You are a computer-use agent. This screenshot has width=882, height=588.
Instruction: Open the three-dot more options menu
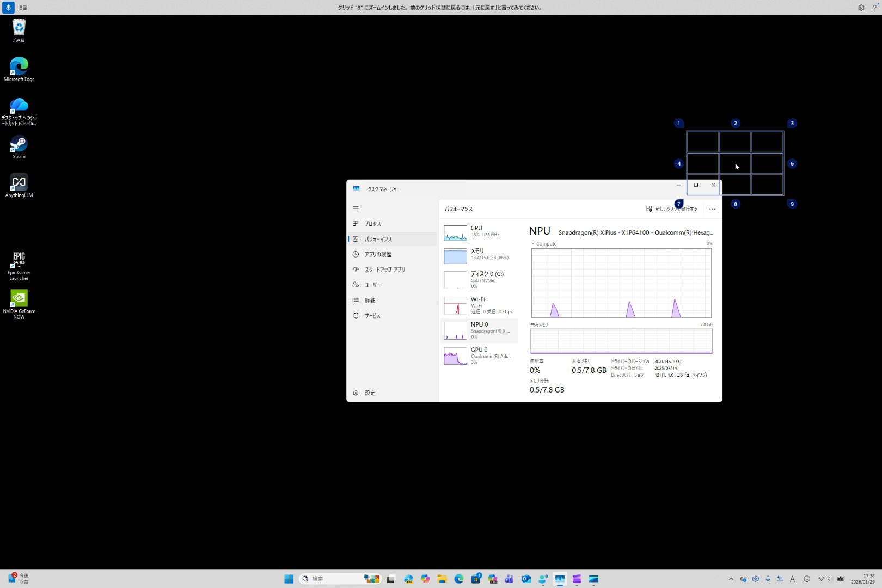712,209
